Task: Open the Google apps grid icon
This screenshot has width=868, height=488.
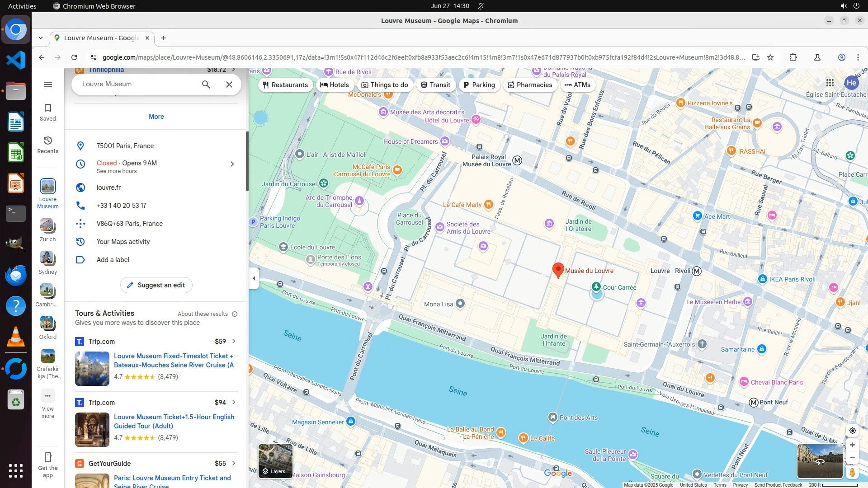Action: (830, 83)
